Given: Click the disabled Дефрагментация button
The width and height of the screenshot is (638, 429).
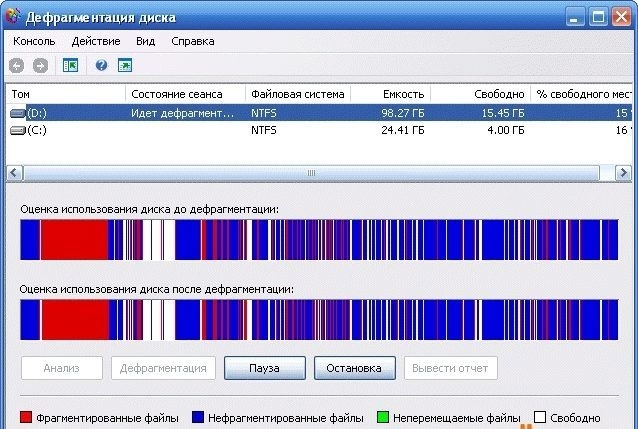Looking at the screenshot, I should pyautogui.click(x=163, y=368).
